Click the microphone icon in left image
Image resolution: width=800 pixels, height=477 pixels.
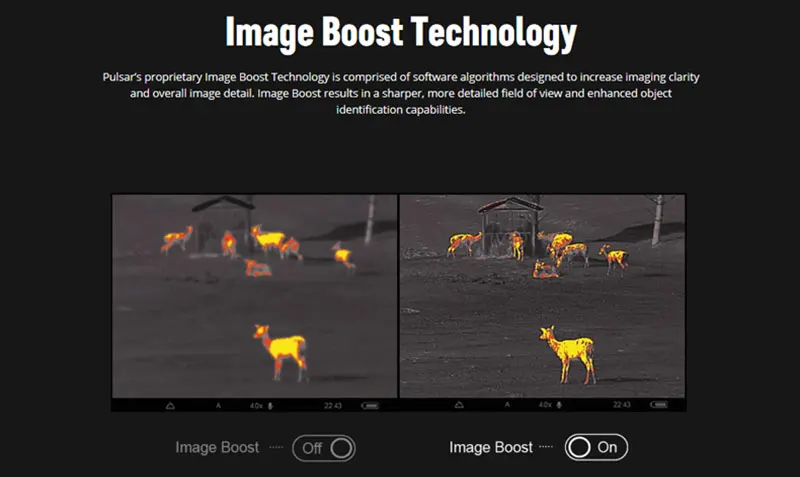(270, 406)
